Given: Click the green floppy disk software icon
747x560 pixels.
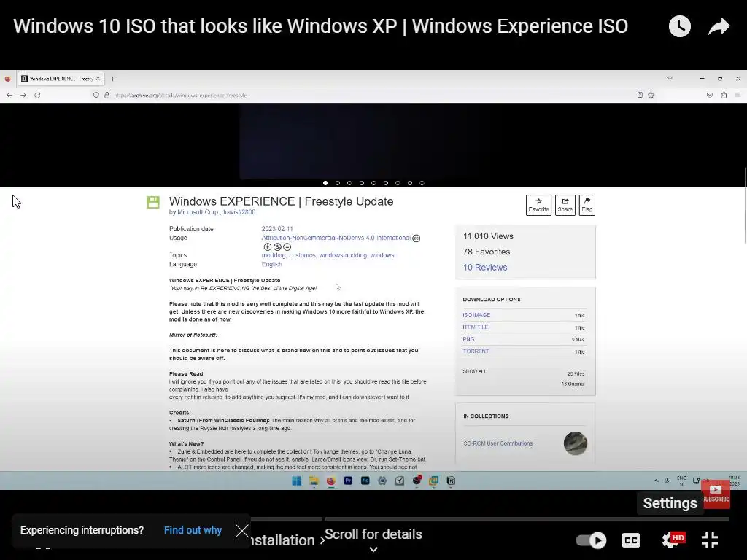Looking at the screenshot, I should click(x=153, y=202).
